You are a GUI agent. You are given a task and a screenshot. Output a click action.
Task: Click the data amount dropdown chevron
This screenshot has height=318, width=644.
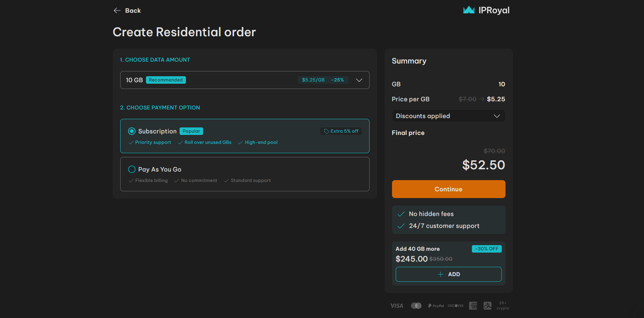click(359, 80)
